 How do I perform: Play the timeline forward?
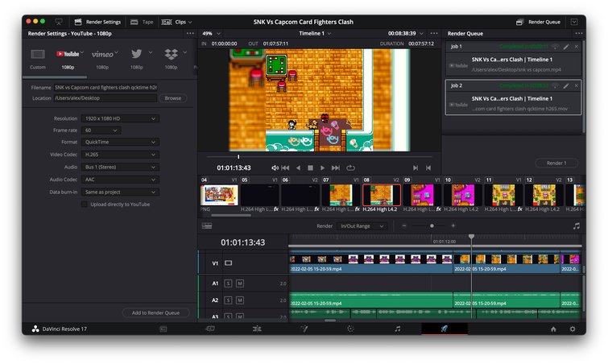[x=322, y=168]
